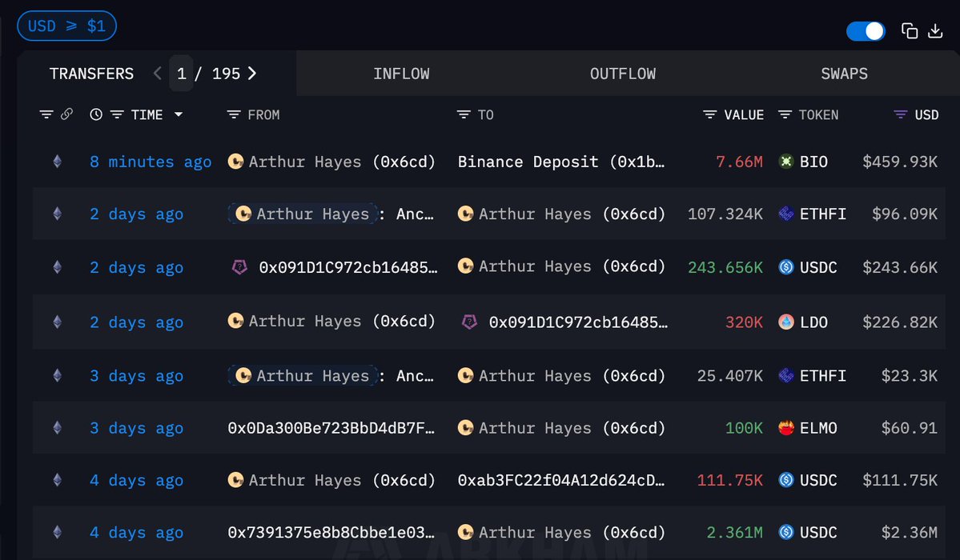Viewport: 960px width, 560px height.
Task: Click the USD amount $226.82K
Action: tap(899, 322)
